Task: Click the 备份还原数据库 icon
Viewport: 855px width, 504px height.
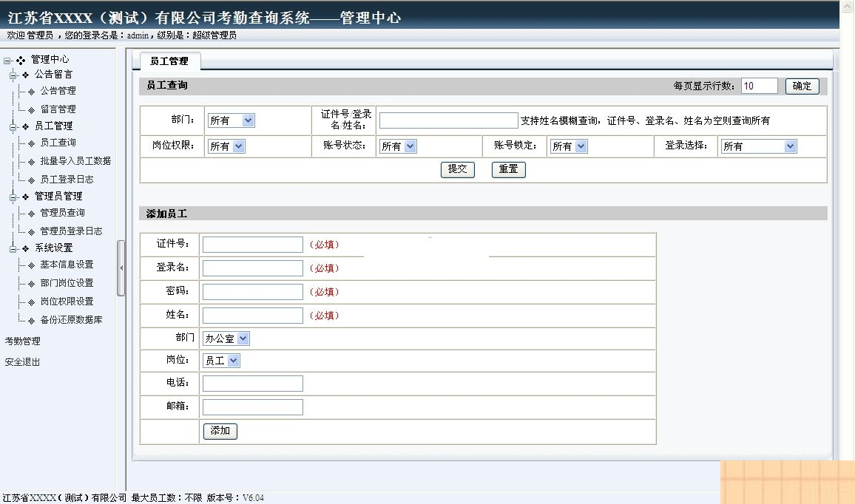Action: tap(33, 319)
